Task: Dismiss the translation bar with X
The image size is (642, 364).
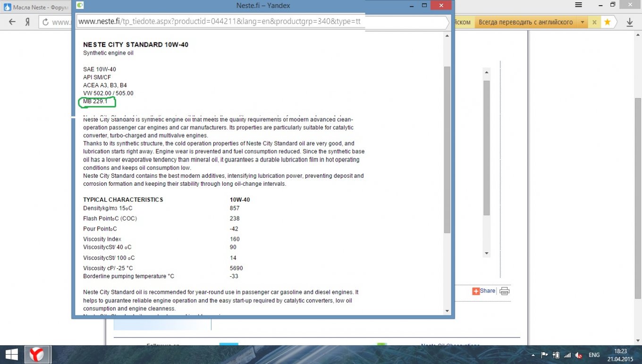Action: point(595,22)
